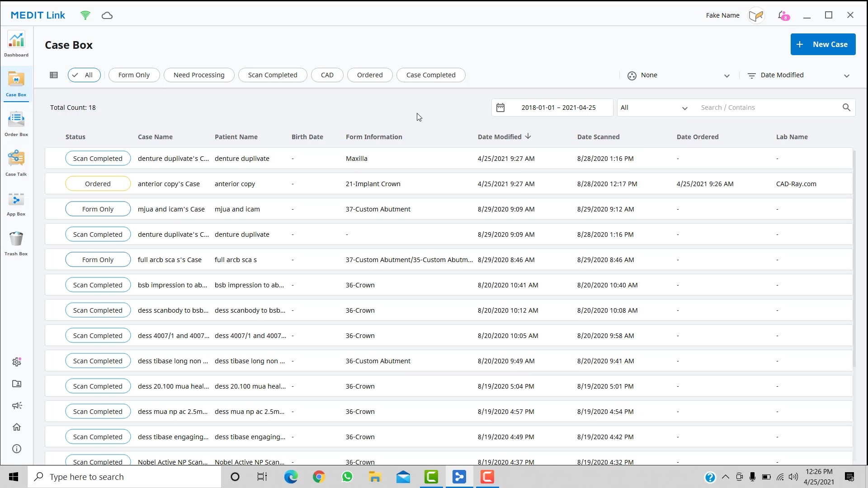
Task: Open Windows Action Center notifications icon
Action: pos(849,477)
